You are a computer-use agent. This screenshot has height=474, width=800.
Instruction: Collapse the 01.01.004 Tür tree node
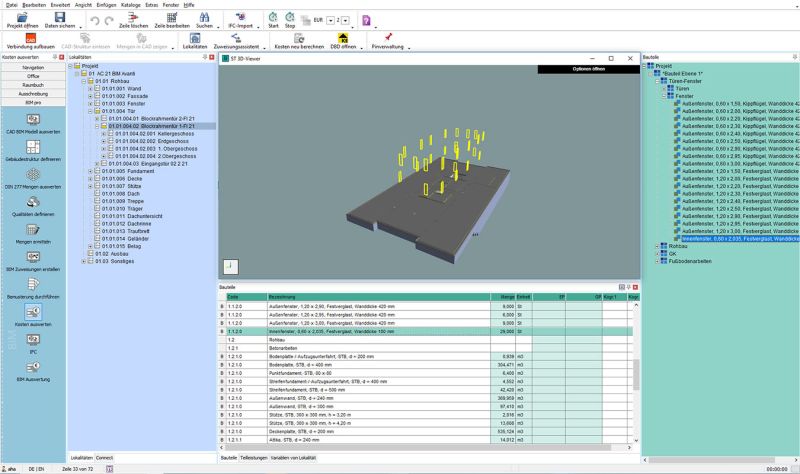coord(88,111)
